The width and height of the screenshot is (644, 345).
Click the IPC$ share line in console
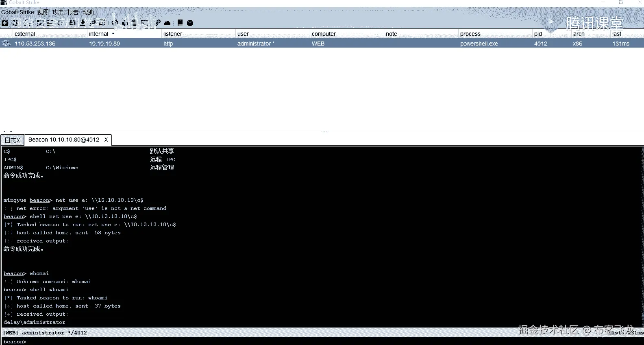click(x=89, y=159)
